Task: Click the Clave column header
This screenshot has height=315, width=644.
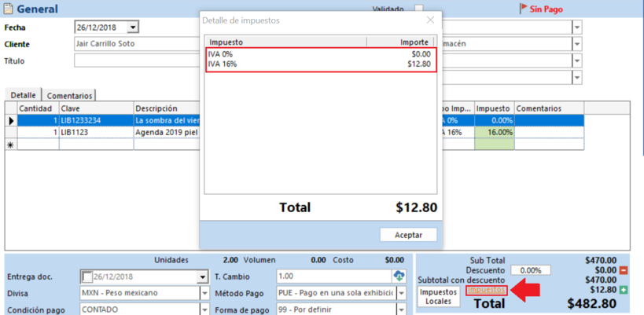Action: point(97,108)
